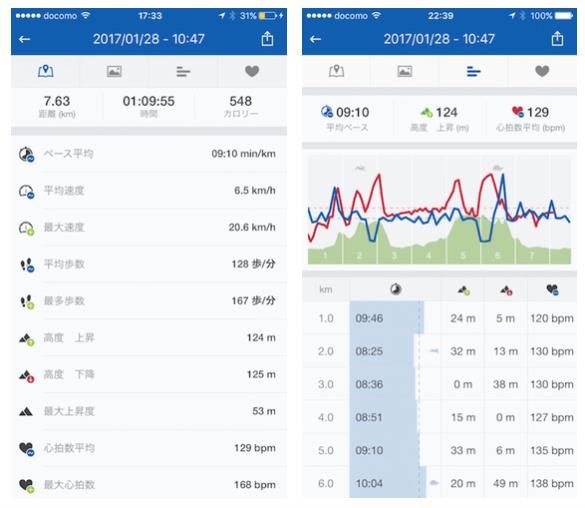Switch to splits chart tab on left screen
The height and width of the screenshot is (508, 585).
[x=183, y=71]
